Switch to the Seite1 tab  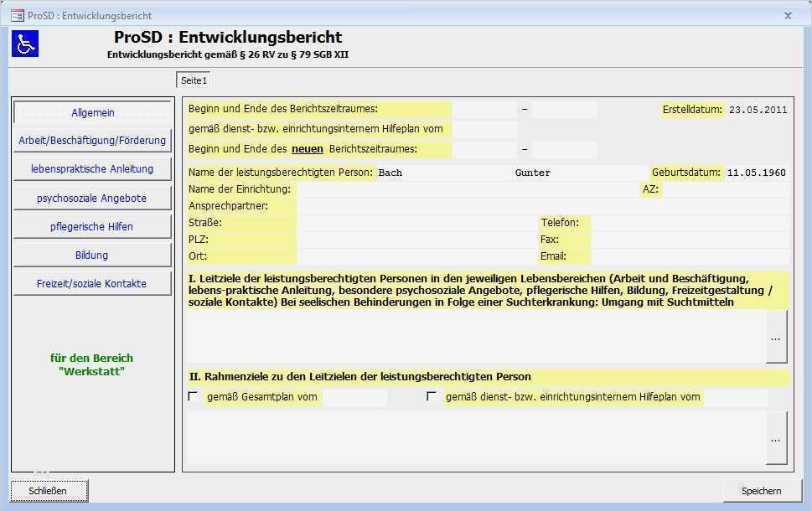click(194, 80)
